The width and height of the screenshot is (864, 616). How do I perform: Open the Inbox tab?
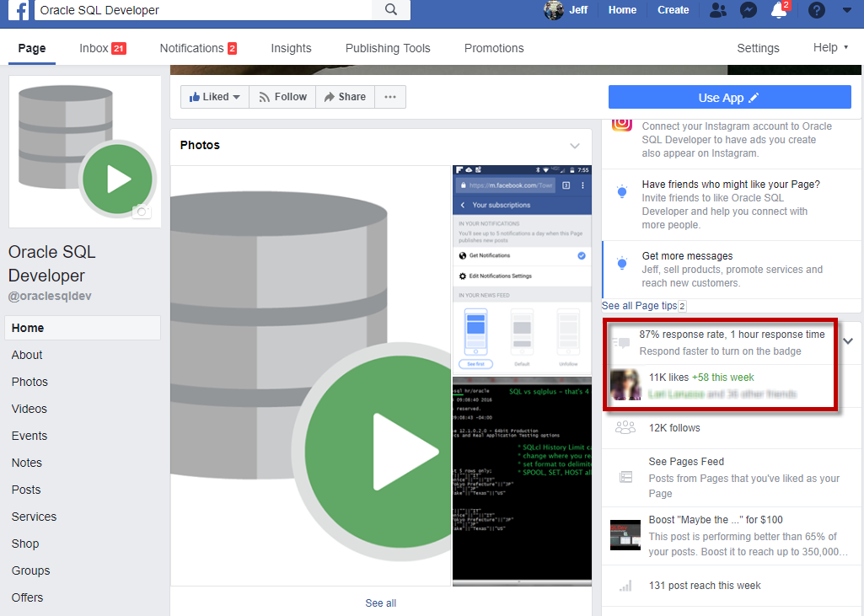click(103, 49)
